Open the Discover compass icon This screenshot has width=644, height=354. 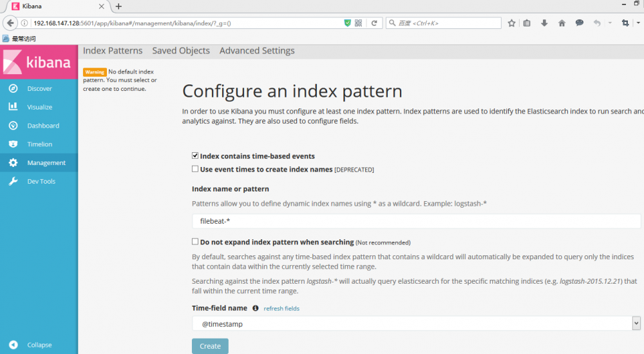tap(13, 88)
